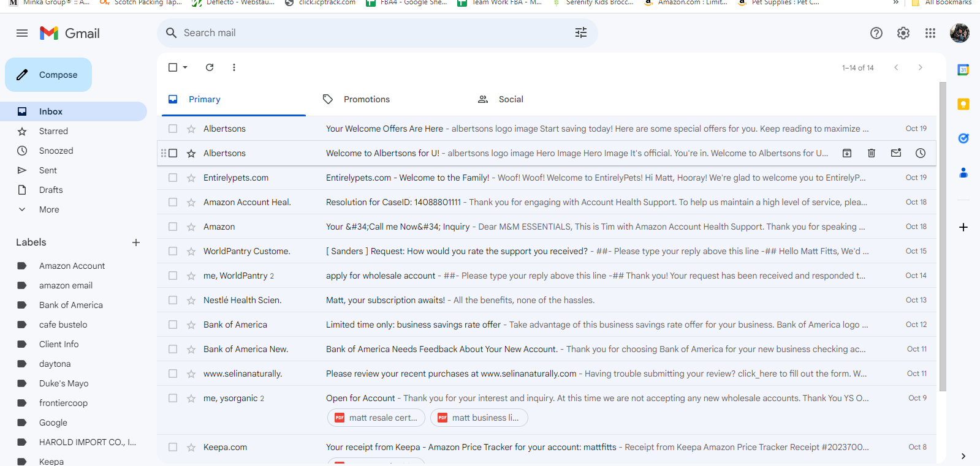The height and width of the screenshot is (466, 980).
Task: Star the Keepa.com email
Action: pyautogui.click(x=191, y=447)
